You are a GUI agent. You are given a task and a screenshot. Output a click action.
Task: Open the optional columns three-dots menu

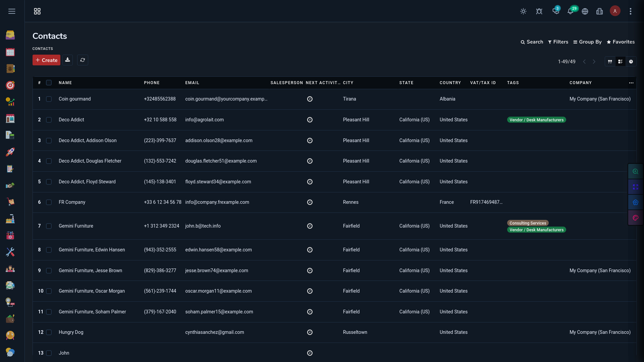(631, 83)
